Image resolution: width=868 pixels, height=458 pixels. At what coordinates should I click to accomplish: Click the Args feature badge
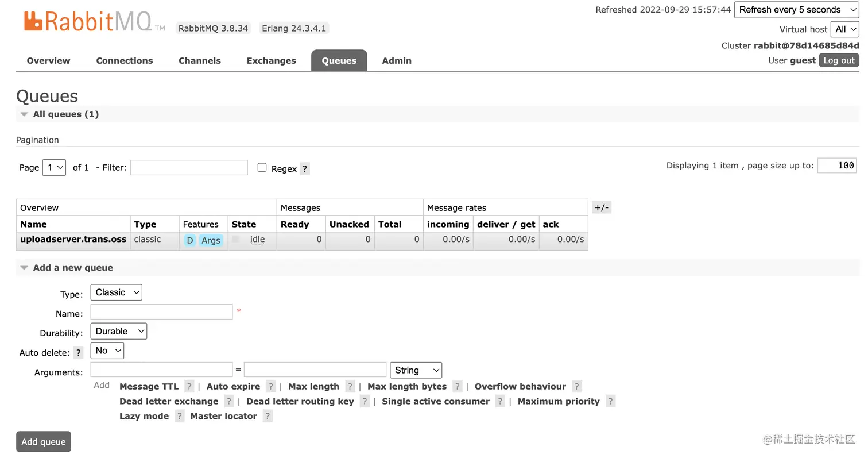click(211, 240)
